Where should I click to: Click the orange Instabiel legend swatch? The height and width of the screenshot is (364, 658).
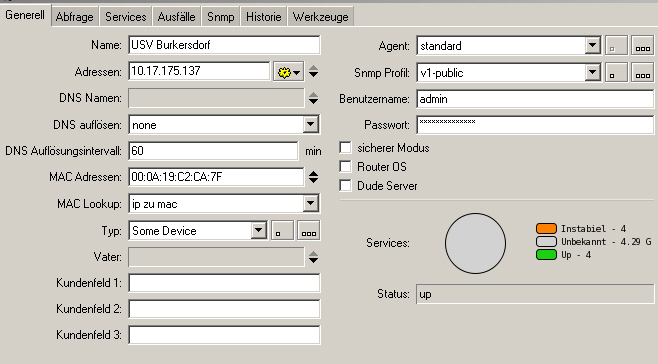(x=546, y=228)
